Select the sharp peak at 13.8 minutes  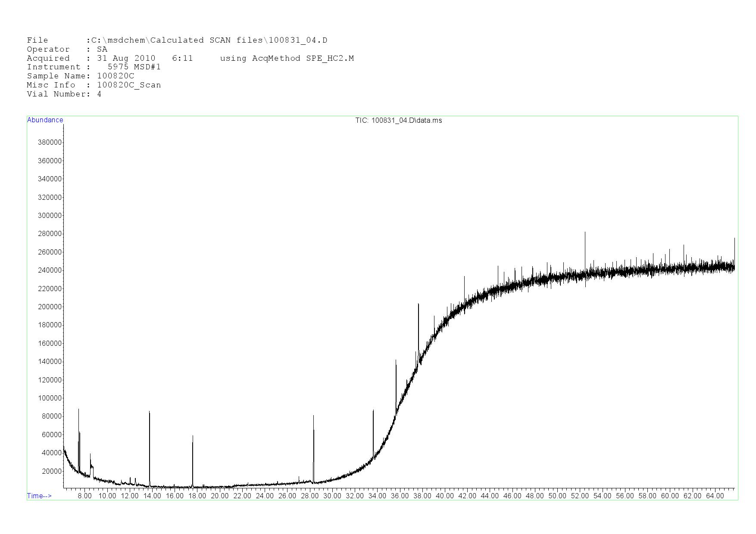point(149,431)
